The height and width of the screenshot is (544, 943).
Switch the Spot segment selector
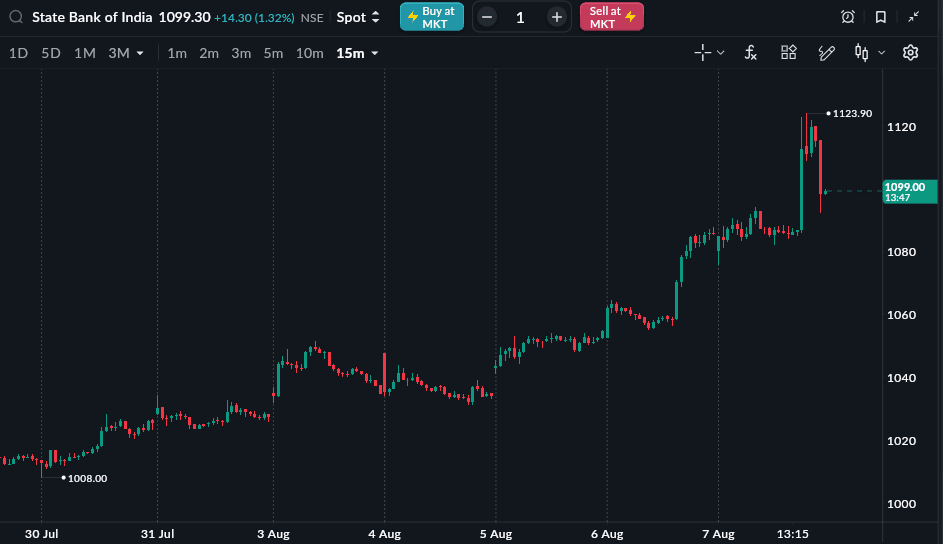click(358, 17)
